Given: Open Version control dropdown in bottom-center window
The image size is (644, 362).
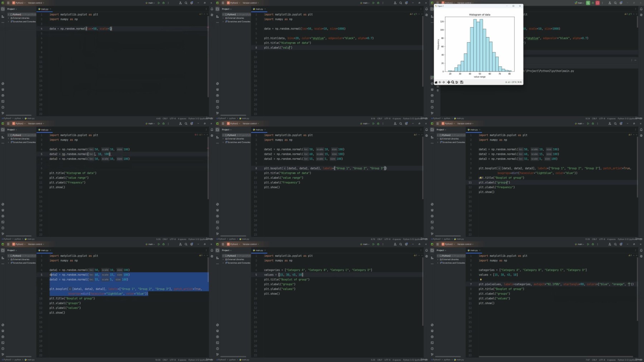Looking at the screenshot, I should pyautogui.click(x=250, y=244).
